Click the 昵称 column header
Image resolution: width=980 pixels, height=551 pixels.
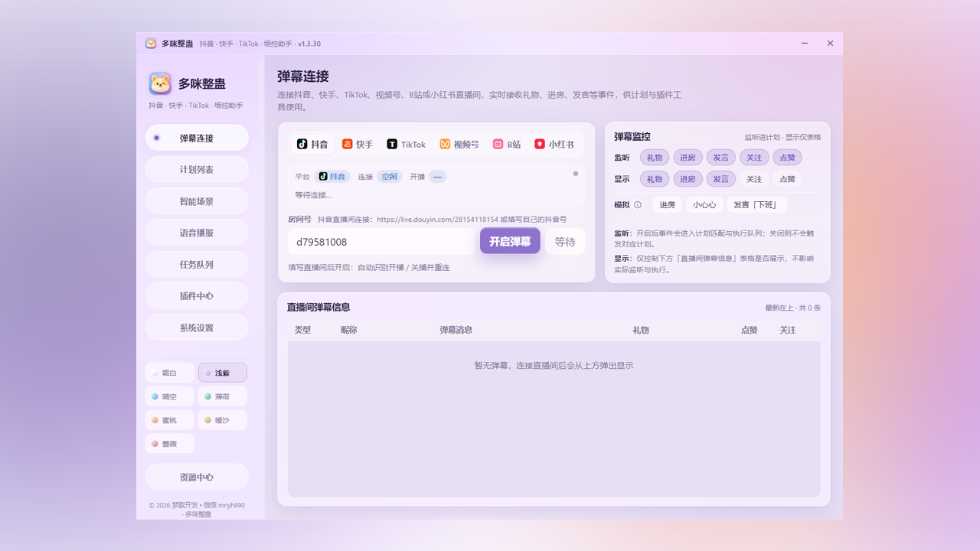(349, 330)
